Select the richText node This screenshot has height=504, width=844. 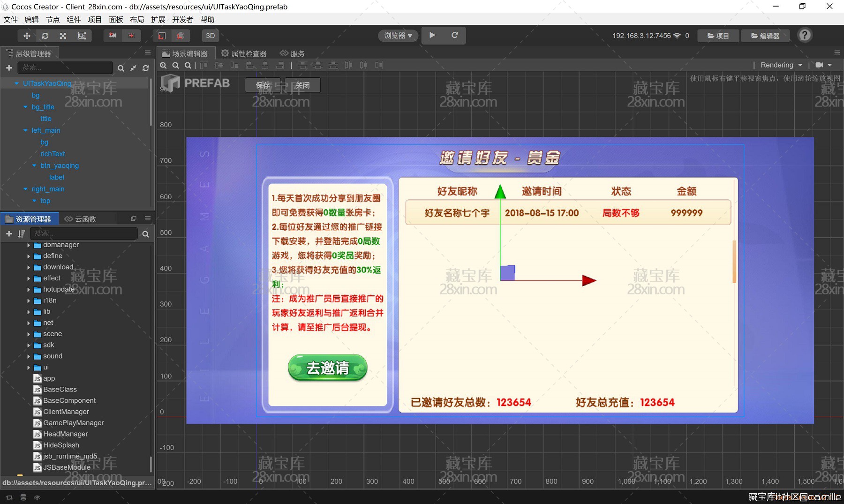pos(53,154)
